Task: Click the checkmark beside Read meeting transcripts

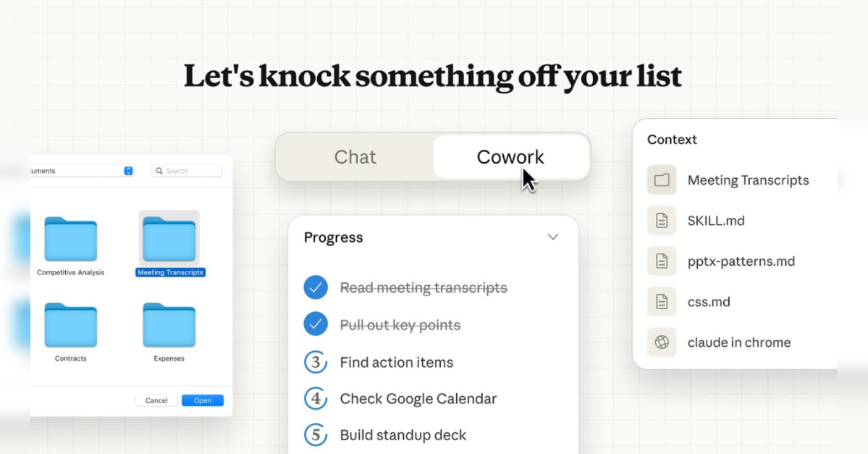Action: click(x=316, y=287)
